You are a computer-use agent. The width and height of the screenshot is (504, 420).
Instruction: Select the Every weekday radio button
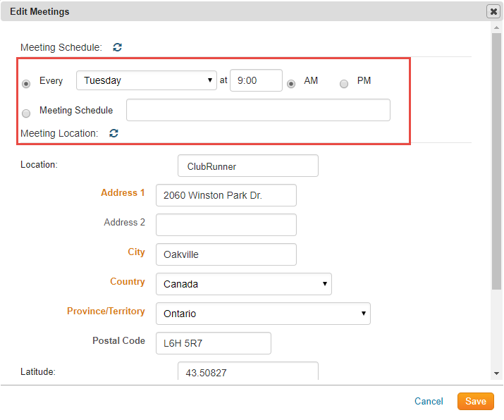pyautogui.click(x=26, y=83)
